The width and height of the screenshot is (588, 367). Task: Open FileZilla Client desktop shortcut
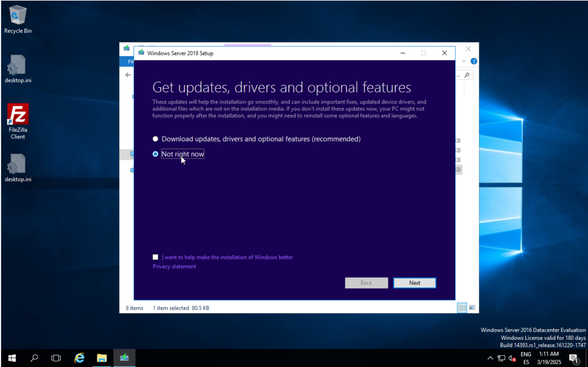click(x=18, y=121)
